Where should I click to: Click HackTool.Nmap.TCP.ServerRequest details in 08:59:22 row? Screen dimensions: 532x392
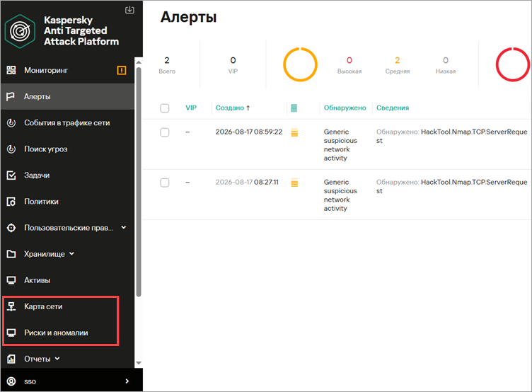[451, 136]
